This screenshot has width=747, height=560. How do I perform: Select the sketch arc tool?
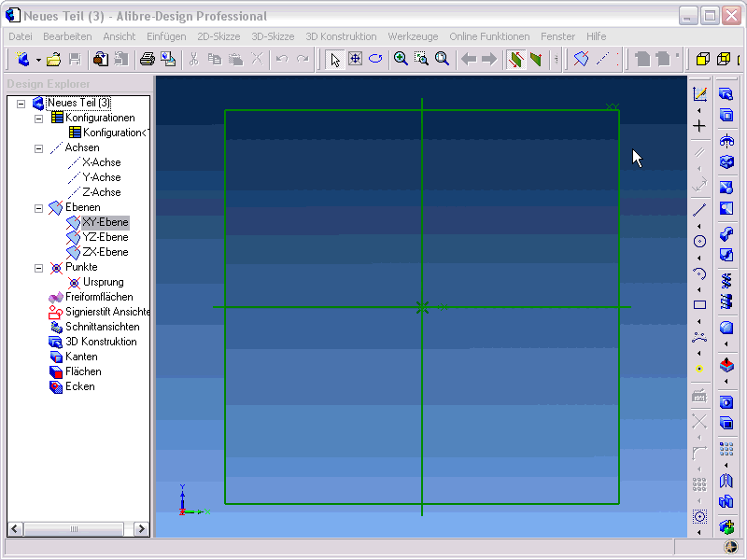coord(699,273)
